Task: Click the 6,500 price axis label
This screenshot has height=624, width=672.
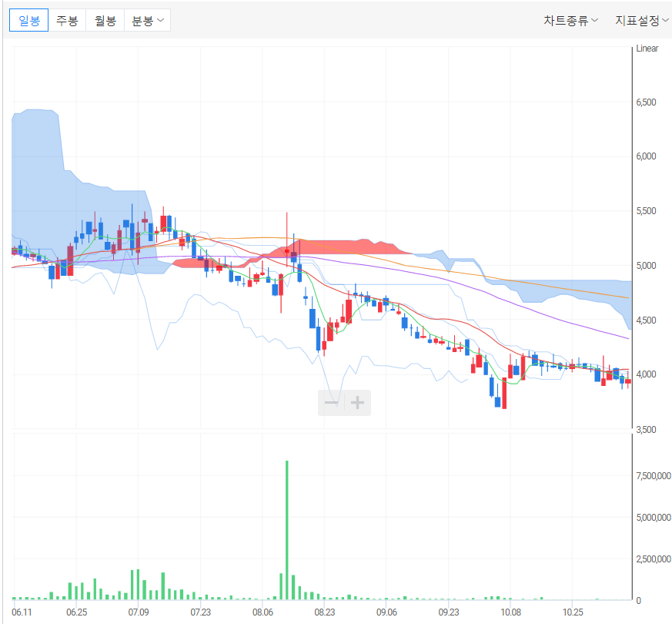Action: (646, 102)
